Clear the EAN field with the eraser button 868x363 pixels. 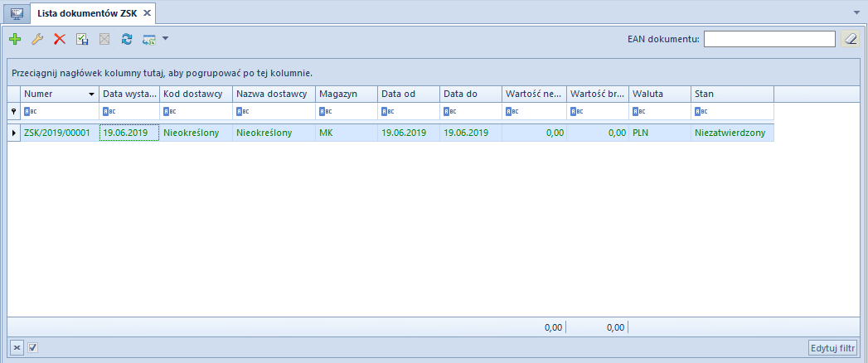(850, 39)
